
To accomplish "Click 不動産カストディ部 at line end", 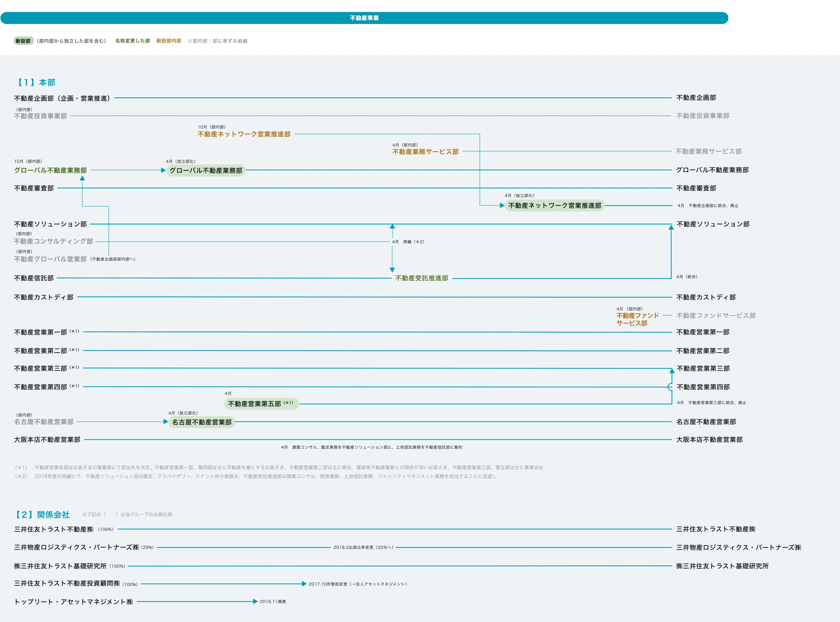I will click(x=706, y=297).
